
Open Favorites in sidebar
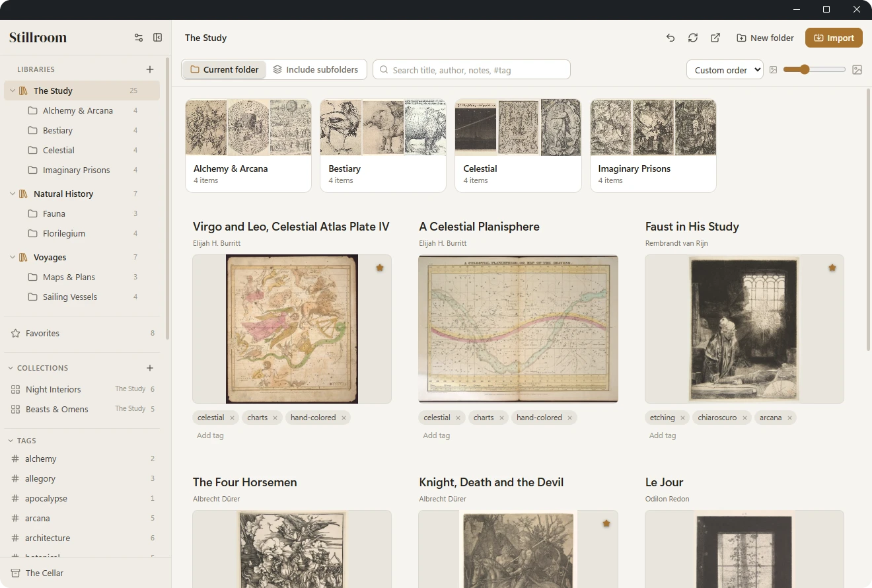point(82,333)
